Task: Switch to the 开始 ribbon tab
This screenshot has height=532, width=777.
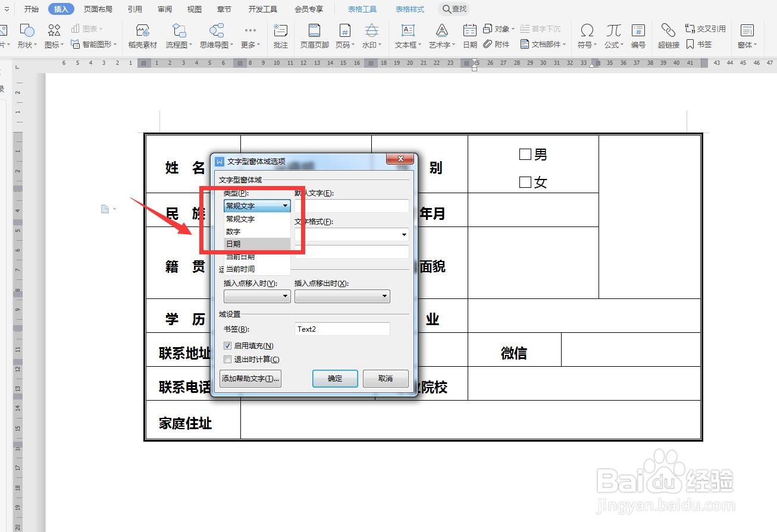Action: tap(31, 9)
